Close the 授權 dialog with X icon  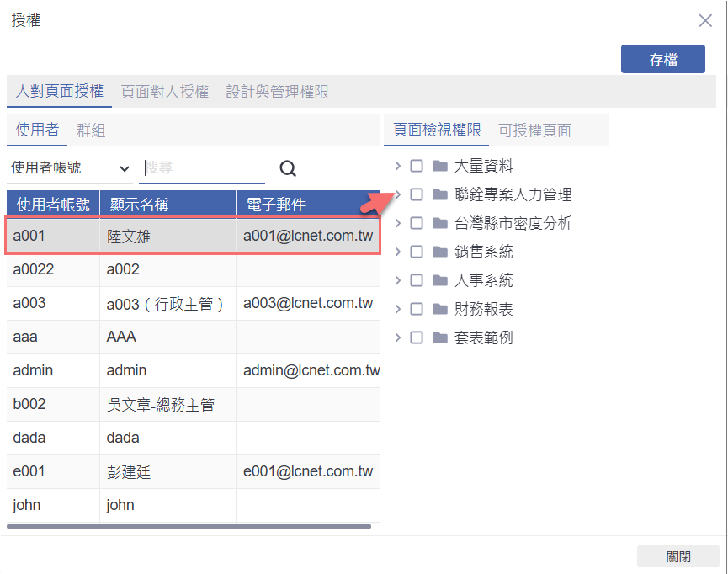point(705,21)
